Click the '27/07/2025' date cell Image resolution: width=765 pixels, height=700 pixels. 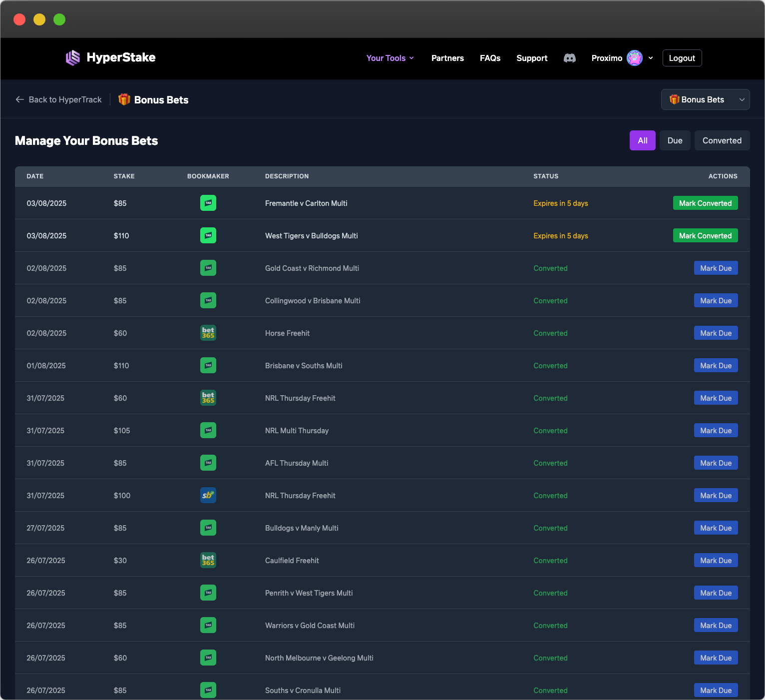point(45,528)
